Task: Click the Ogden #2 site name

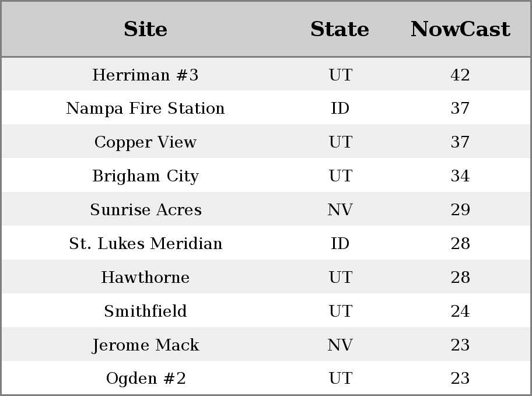Action: tap(146, 379)
